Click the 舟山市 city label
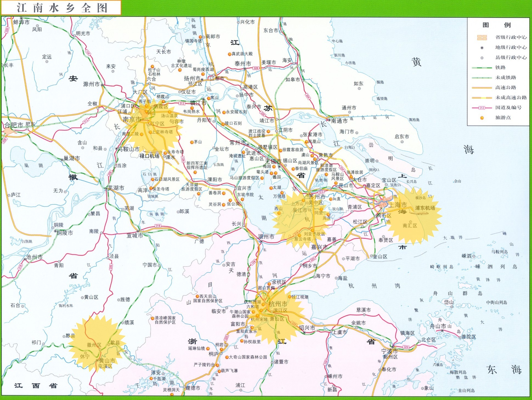Screen dimensions: 532x400 point(438,326)
